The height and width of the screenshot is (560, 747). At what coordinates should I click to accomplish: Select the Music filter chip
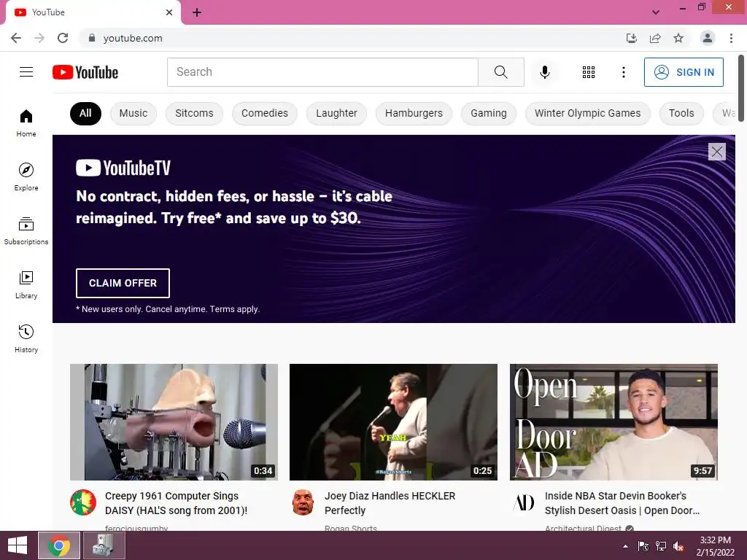133,113
